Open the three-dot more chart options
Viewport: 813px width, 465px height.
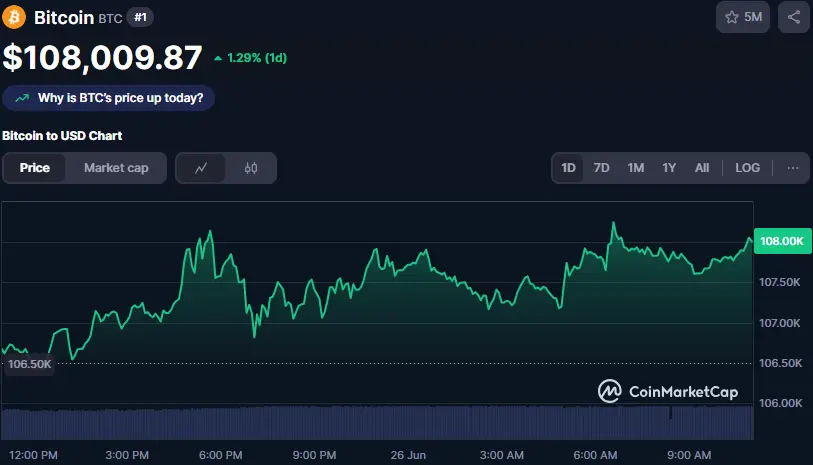tap(792, 168)
